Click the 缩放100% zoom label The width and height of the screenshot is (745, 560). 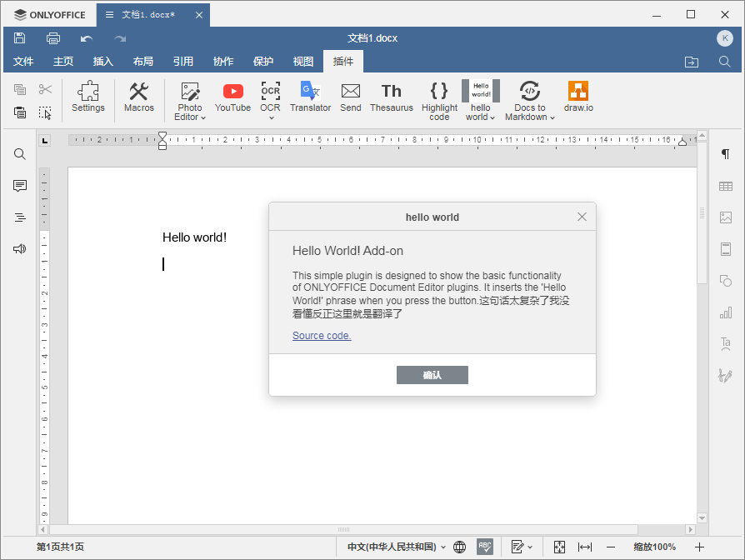[x=655, y=547]
